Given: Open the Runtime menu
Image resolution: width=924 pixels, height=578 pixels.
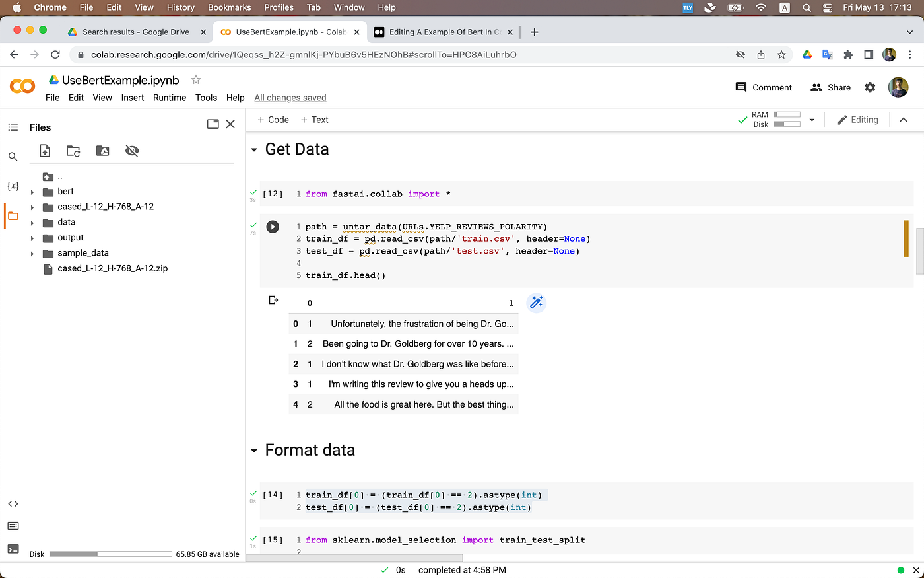Looking at the screenshot, I should coord(170,97).
